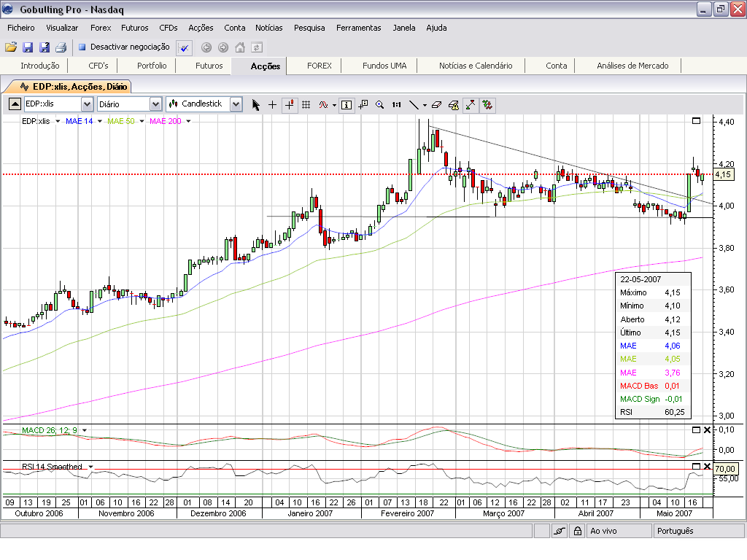This screenshot has width=747, height=560.
Task: Toggle the data info box button
Action: (x=347, y=104)
